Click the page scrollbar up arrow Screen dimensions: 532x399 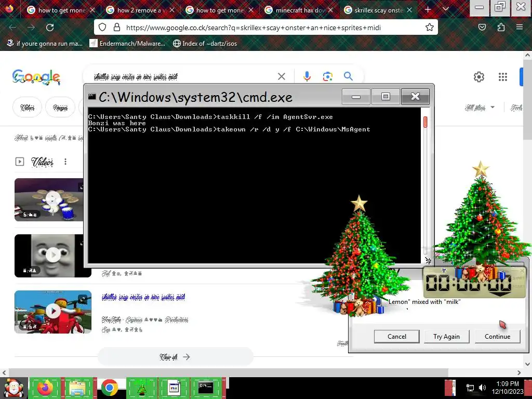click(528, 55)
